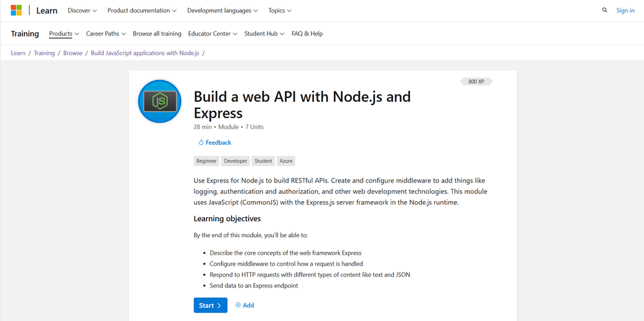The image size is (644, 321).
Task: Open Build JavaScript applications with Node.js breadcrumb
Action: [145, 53]
